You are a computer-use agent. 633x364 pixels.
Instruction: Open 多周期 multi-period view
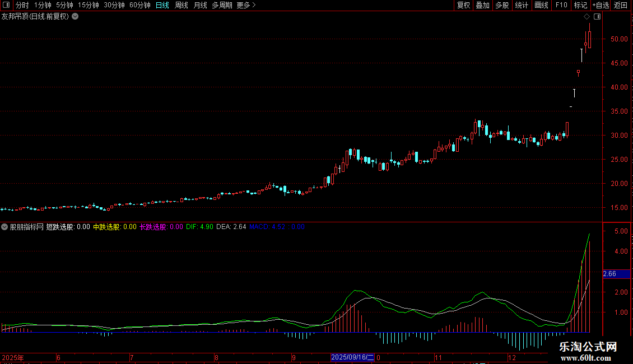click(222, 5)
